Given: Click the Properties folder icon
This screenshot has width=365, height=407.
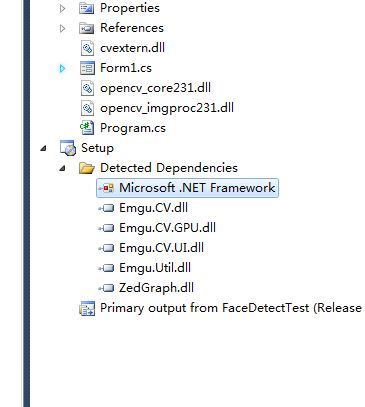Looking at the screenshot, I should (87, 8).
